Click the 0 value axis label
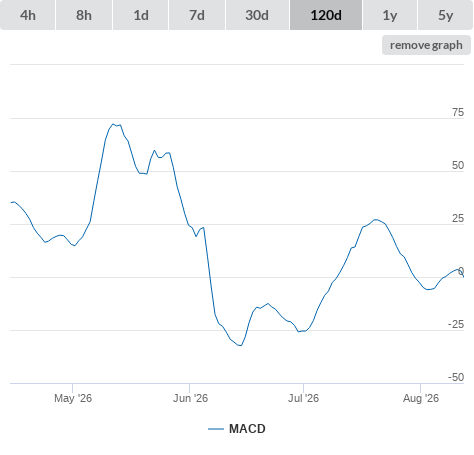This screenshot has height=455, width=474. click(x=461, y=271)
